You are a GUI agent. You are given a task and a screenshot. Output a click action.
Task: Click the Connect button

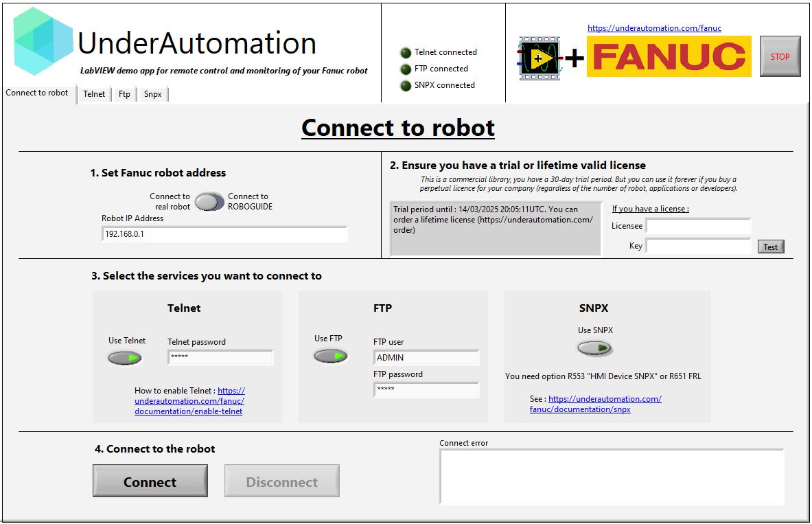click(x=150, y=481)
